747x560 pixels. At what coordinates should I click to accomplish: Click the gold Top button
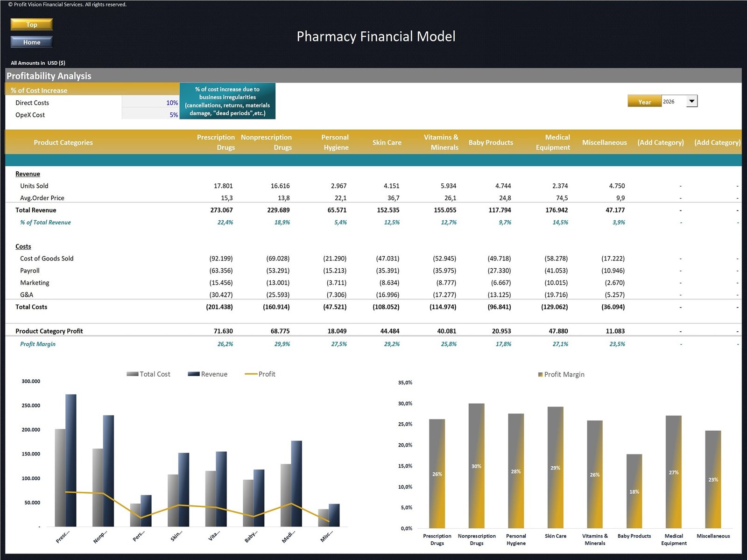tap(31, 24)
